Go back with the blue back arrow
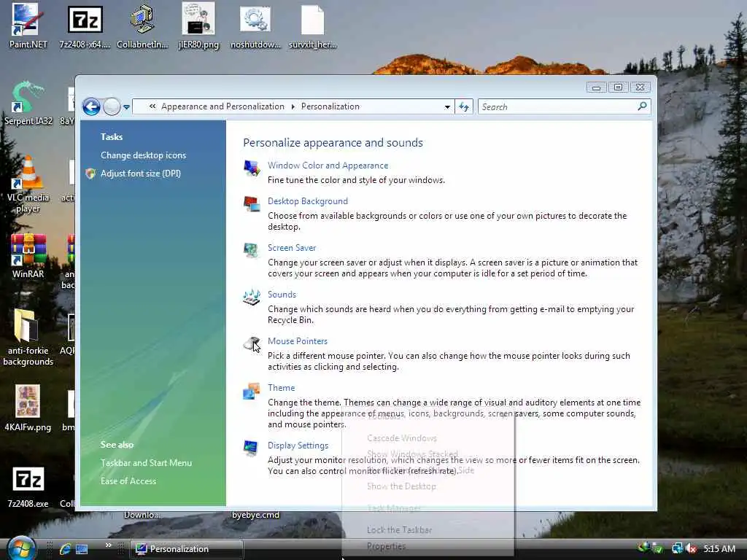This screenshot has width=747, height=560. [91, 106]
